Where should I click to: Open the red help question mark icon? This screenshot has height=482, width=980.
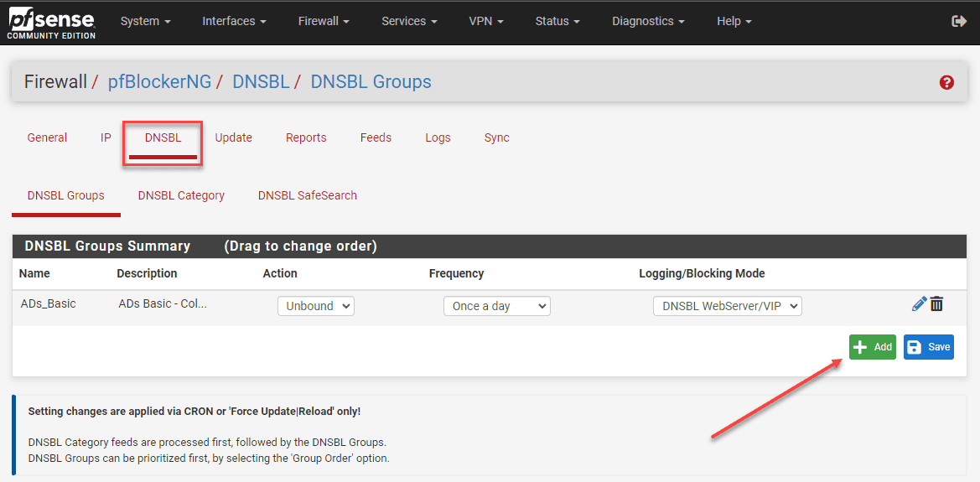click(x=946, y=82)
